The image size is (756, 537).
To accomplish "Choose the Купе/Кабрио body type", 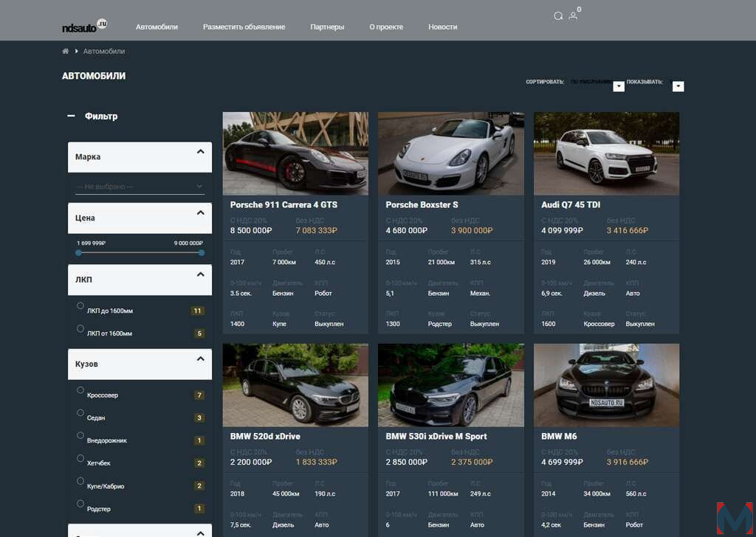I will [x=80, y=481].
